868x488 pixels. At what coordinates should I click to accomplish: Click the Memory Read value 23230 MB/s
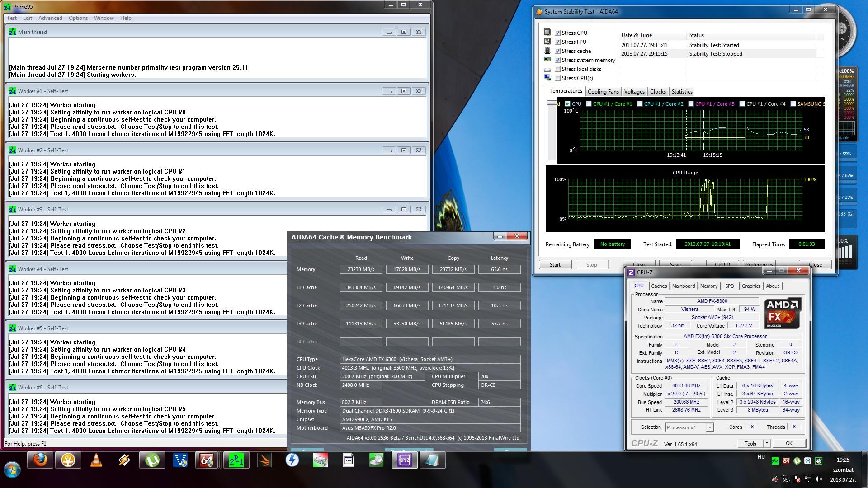[x=361, y=269]
